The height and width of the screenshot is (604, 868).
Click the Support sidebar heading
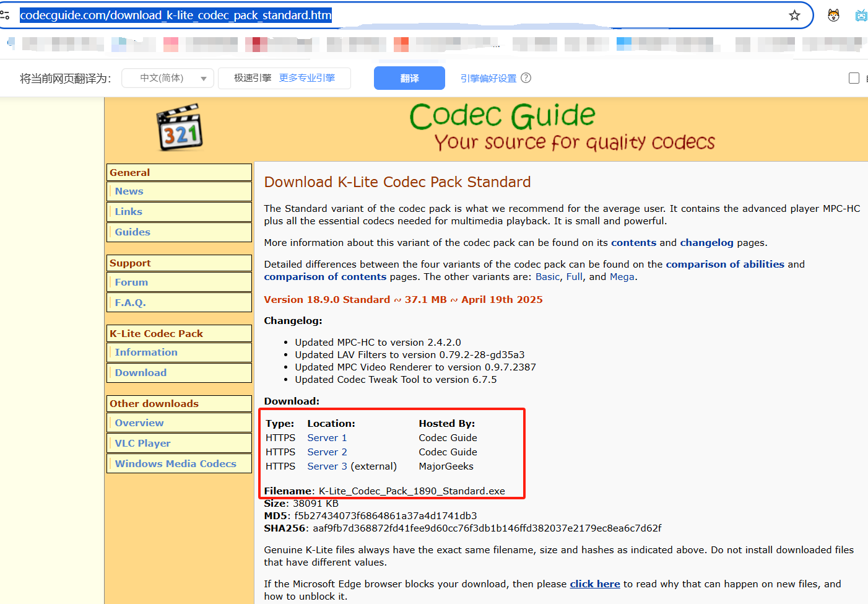pos(179,263)
